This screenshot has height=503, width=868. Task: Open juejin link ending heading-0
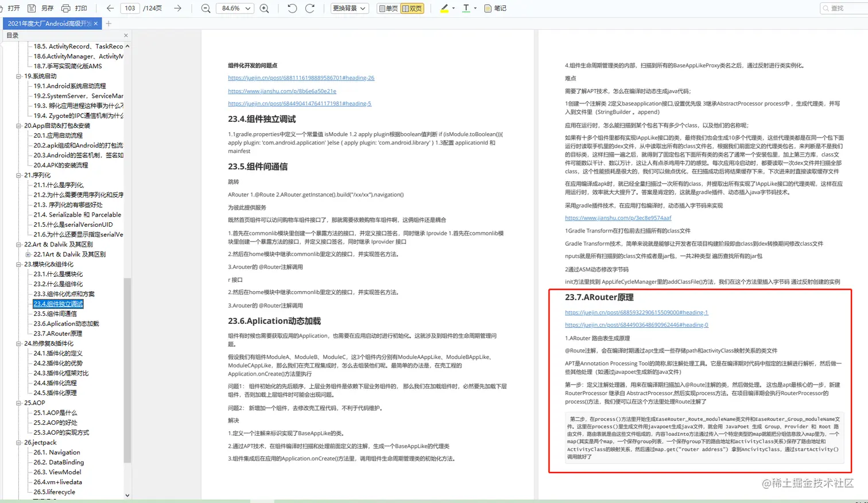pos(637,325)
